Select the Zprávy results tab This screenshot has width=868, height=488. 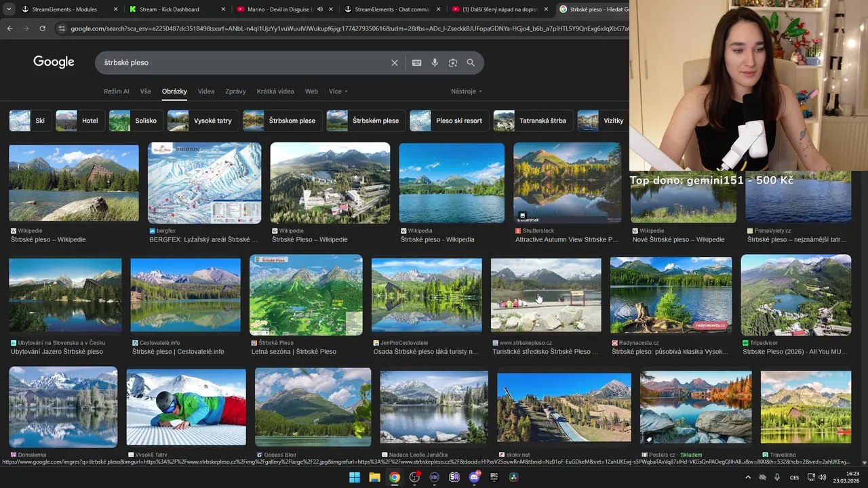coord(235,91)
